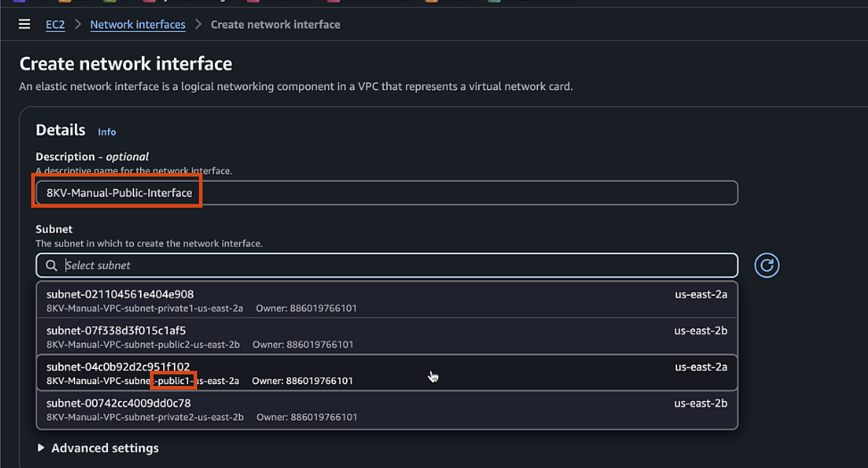Click the search icon in subnet field

[x=52, y=266]
